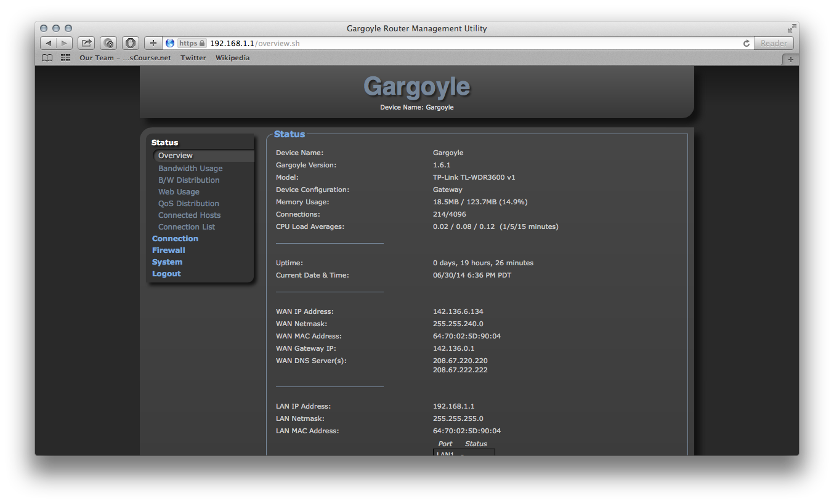The image size is (834, 504).
Task: Open the Our Team bookmark
Action: 125,58
